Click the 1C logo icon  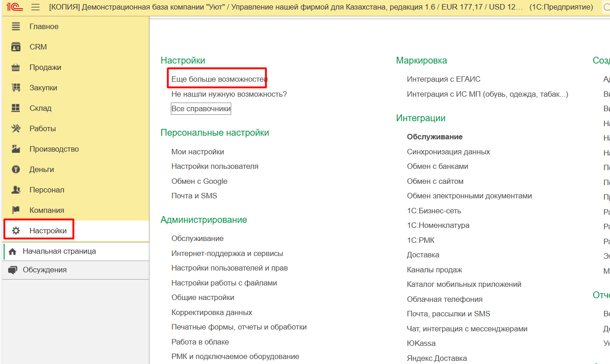pyautogui.click(x=15, y=7)
